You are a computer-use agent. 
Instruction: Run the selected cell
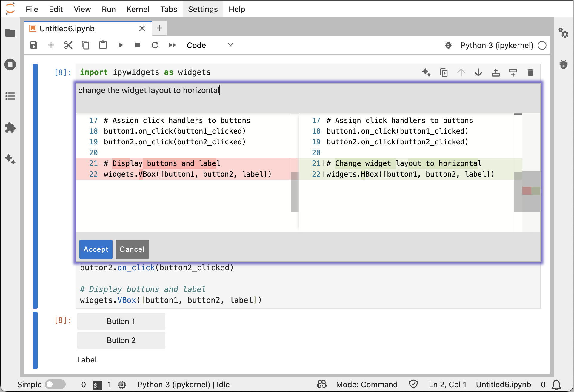(120, 45)
